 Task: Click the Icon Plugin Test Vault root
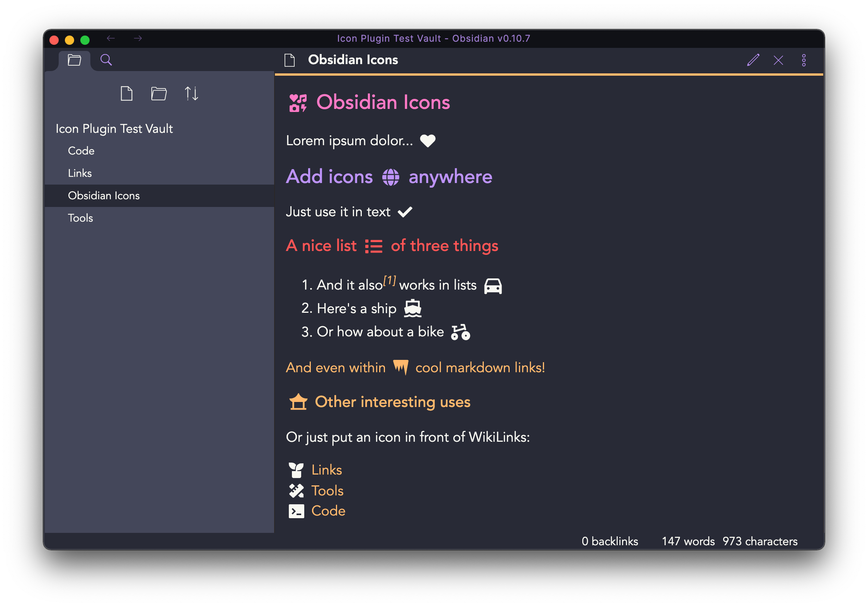114,129
